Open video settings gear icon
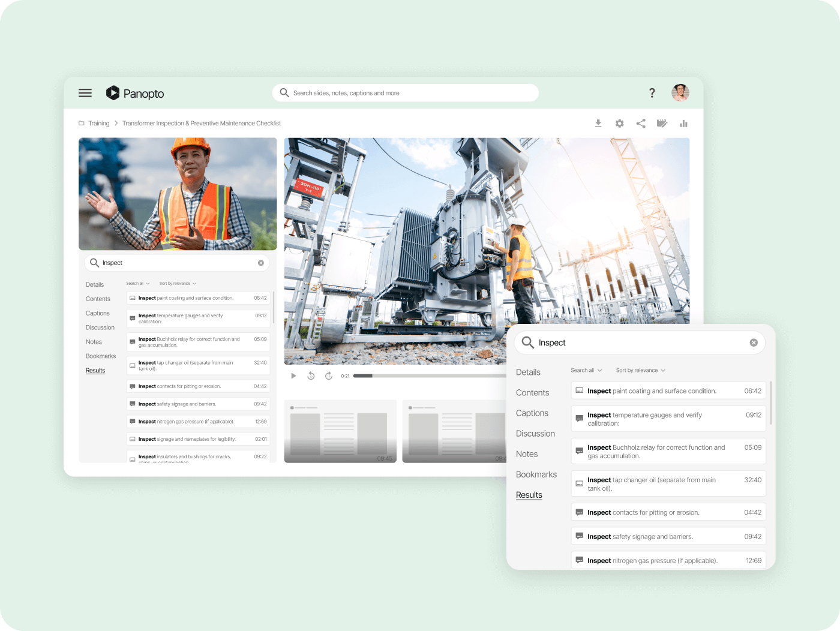840x631 pixels. click(620, 124)
